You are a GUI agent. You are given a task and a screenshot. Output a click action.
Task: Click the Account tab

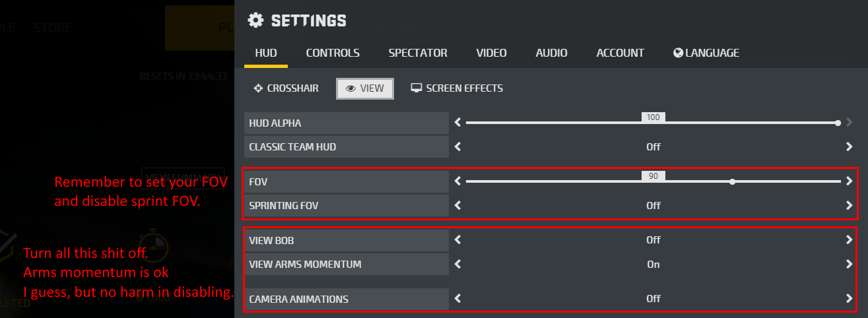click(620, 53)
